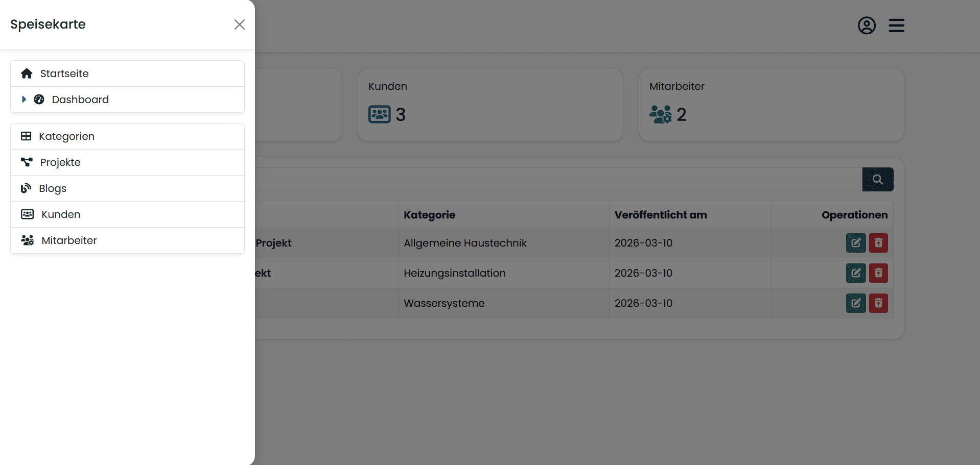The height and width of the screenshot is (465, 980).
Task: Click the Kunden statistics card
Action: tap(489, 105)
